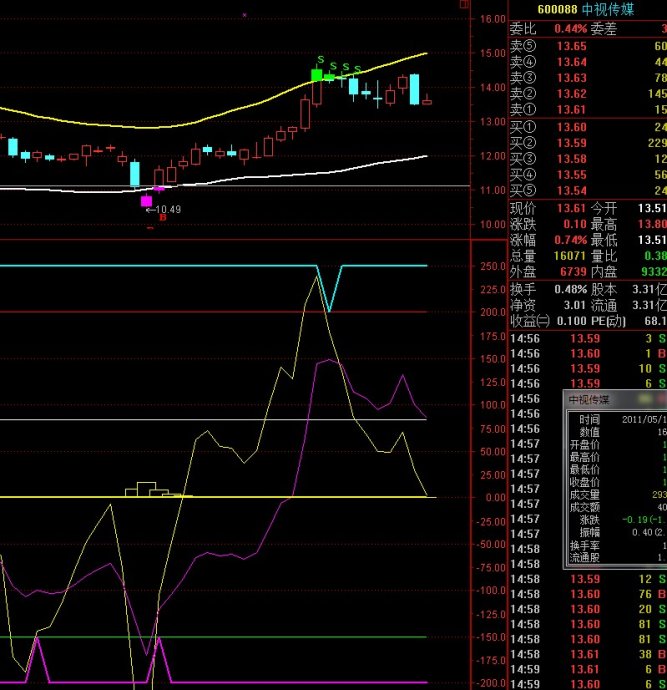Click the red B buy marker below 10.49
This screenshot has height=690, width=667.
pos(163,217)
